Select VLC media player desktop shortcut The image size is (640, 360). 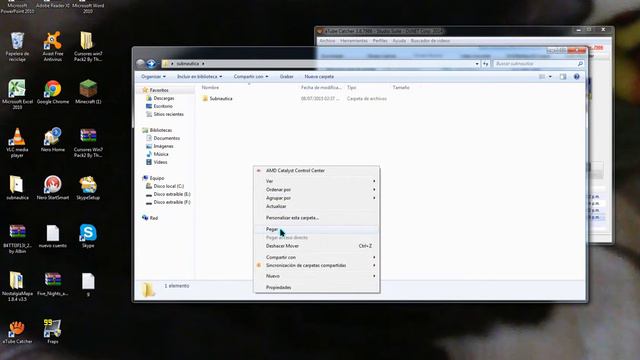pos(17,143)
